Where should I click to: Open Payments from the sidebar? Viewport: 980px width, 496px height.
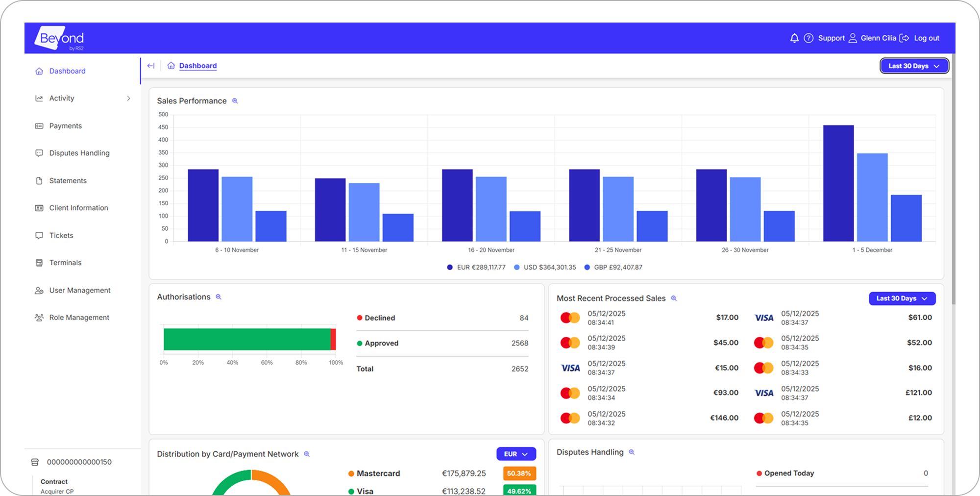coord(65,126)
